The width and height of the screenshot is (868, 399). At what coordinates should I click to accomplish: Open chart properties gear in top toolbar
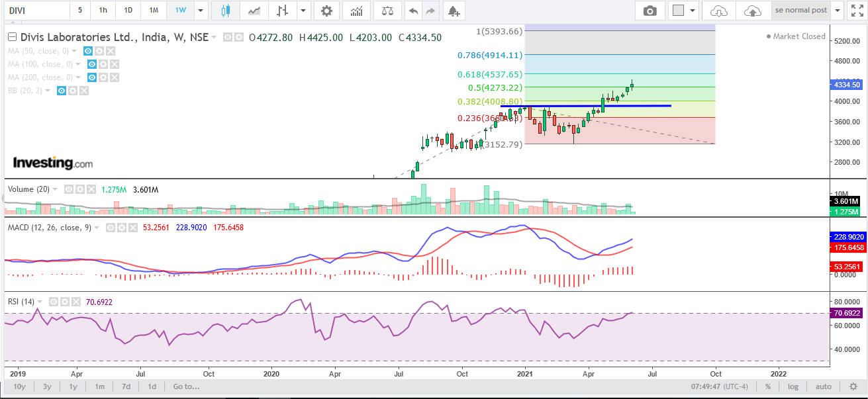tap(326, 11)
